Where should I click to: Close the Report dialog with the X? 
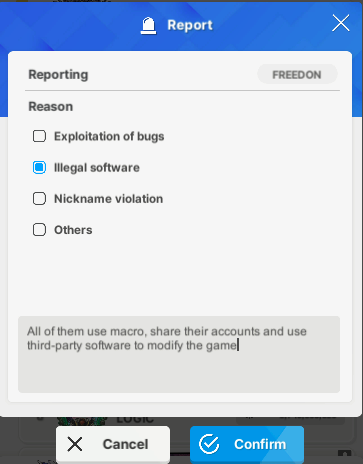[341, 23]
